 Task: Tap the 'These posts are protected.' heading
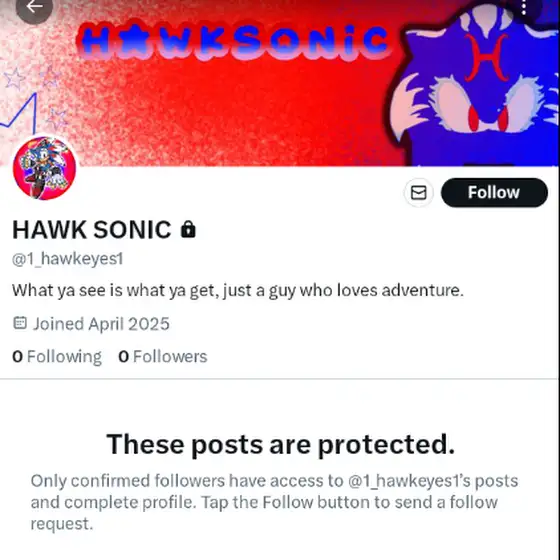pyautogui.click(x=281, y=444)
